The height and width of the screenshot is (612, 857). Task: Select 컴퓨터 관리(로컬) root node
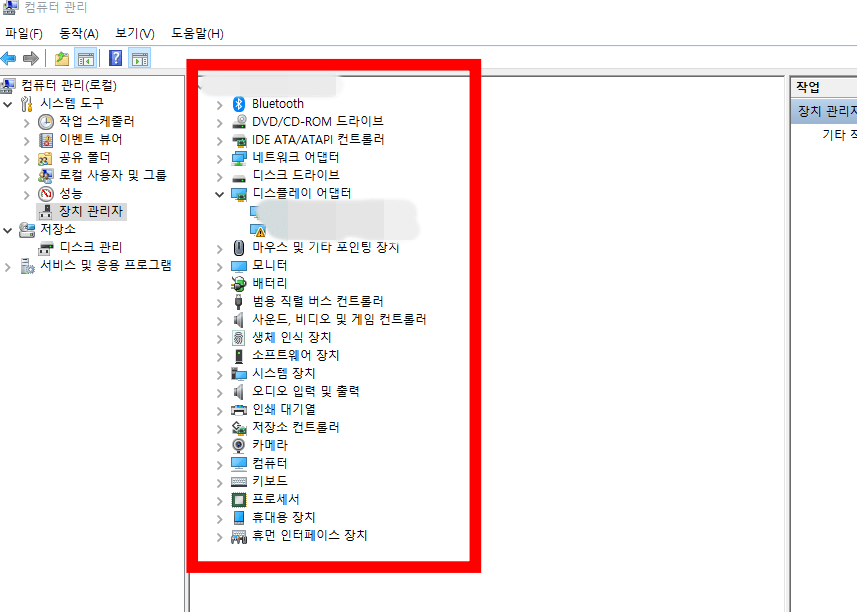click(69, 85)
